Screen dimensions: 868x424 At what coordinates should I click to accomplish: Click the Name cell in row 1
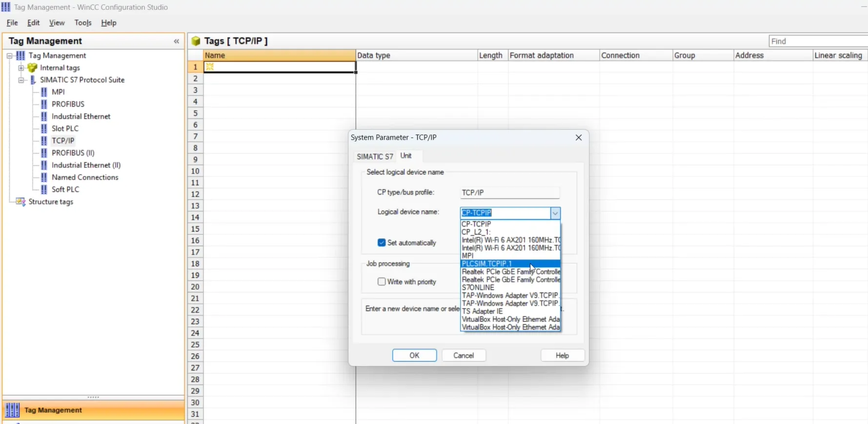pos(280,67)
